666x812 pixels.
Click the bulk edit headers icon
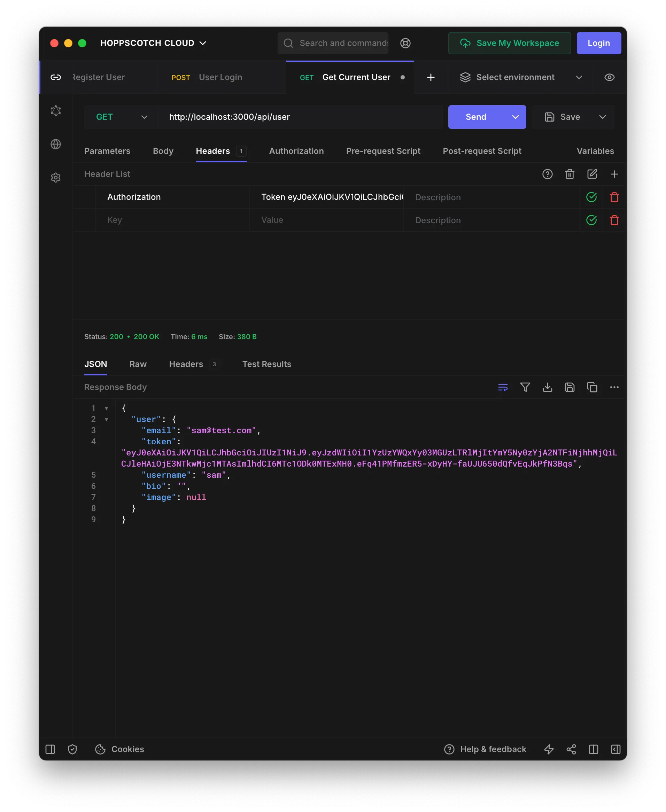(592, 174)
